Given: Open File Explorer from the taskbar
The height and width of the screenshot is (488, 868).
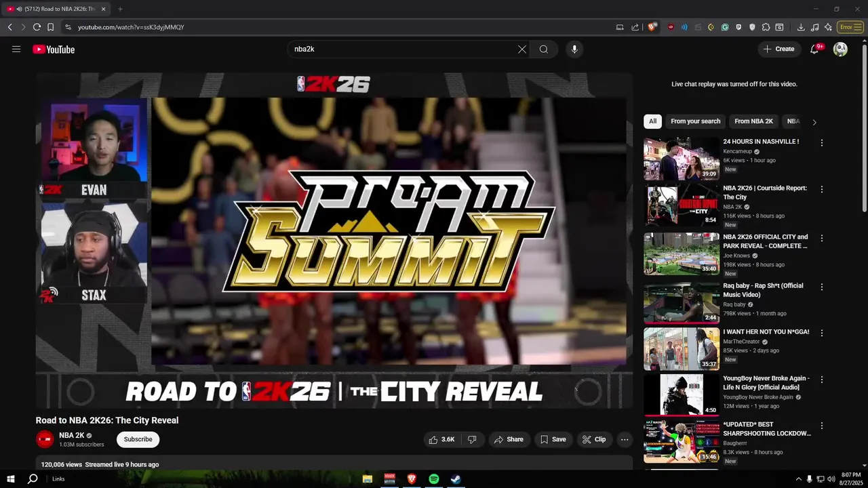Looking at the screenshot, I should coord(367,479).
